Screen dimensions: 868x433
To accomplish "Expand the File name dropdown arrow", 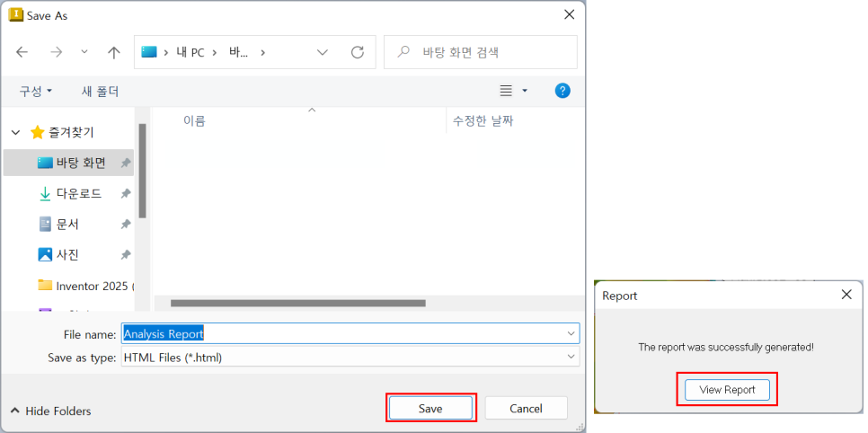I will coord(571,334).
